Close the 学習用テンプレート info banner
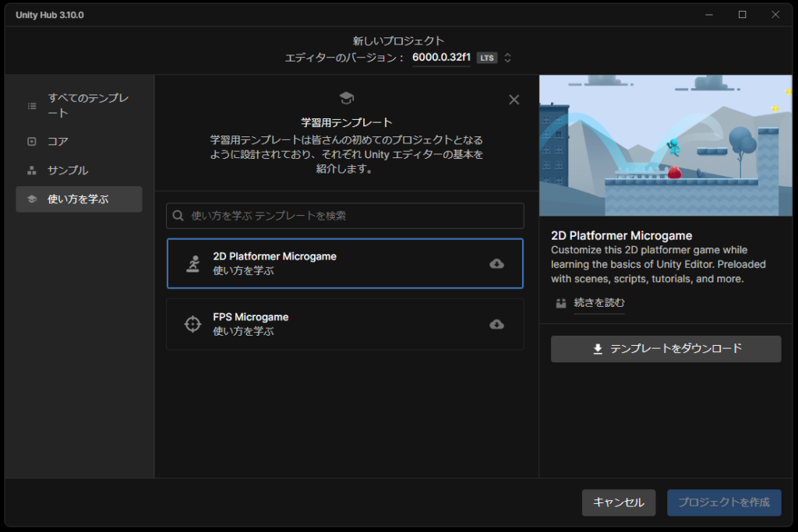The height and width of the screenshot is (532, 798). [514, 100]
